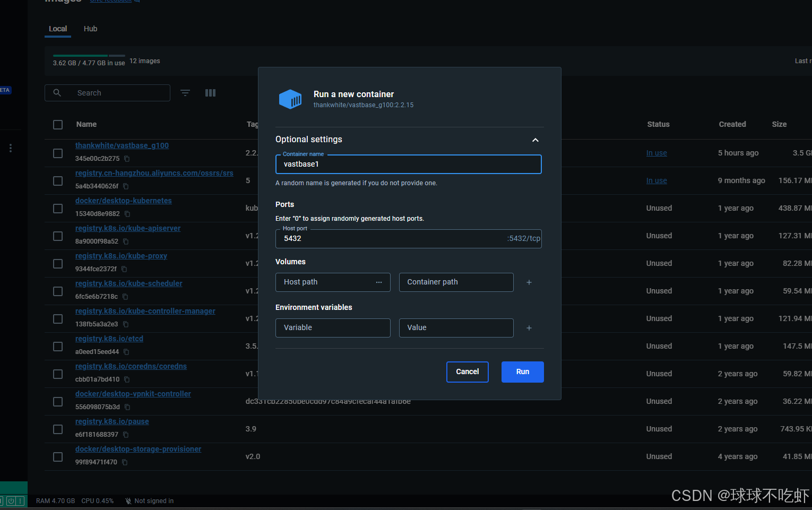
Task: Open registry.k8s.io/pause image link
Action: point(112,421)
